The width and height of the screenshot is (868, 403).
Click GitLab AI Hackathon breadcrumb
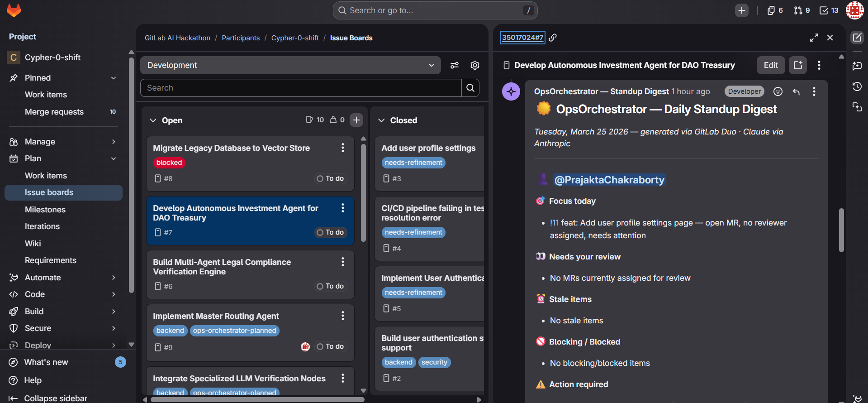click(177, 38)
